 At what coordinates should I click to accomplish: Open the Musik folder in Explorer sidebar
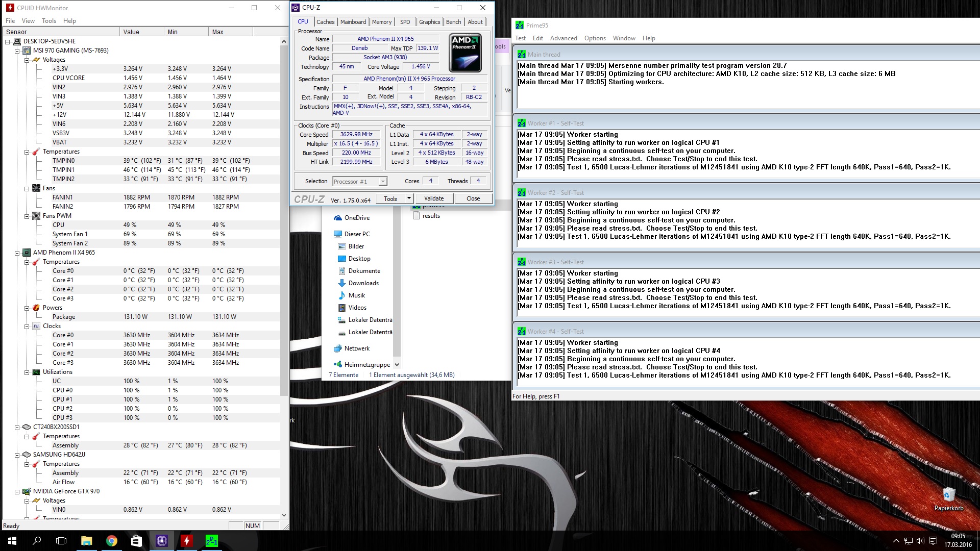point(352,295)
